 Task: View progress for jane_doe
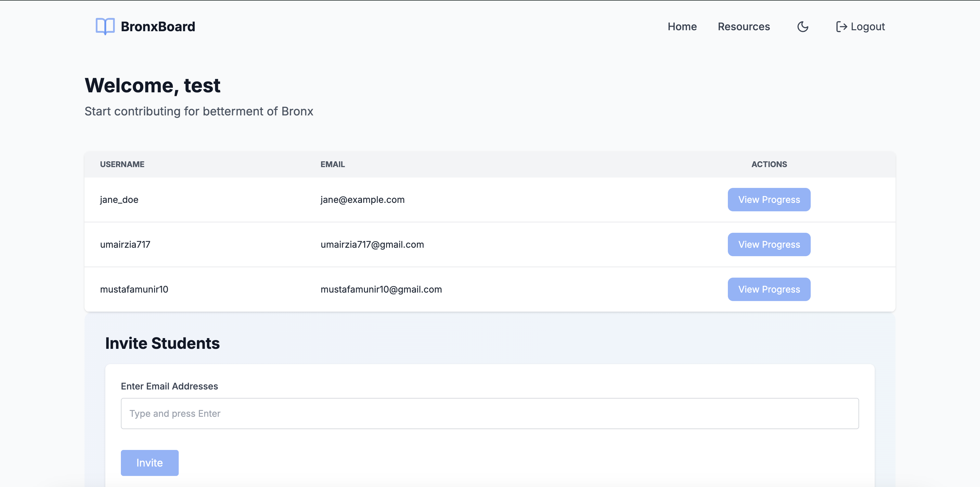pyautogui.click(x=769, y=200)
